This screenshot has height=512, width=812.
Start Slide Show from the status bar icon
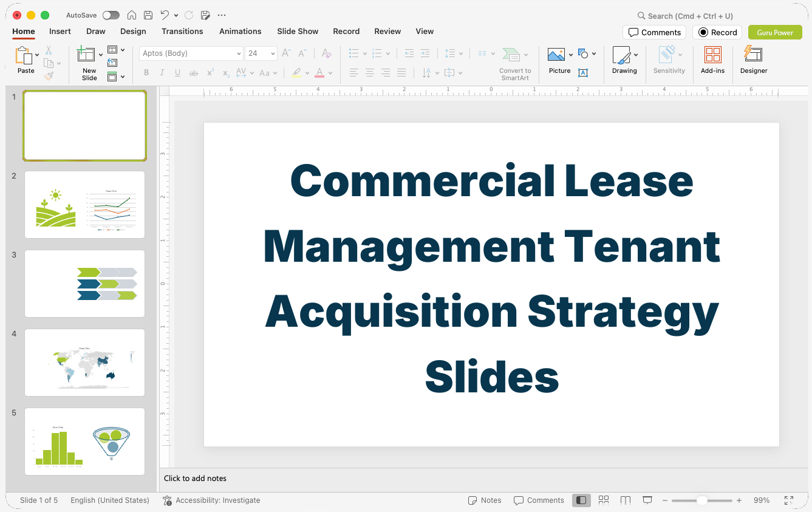pyautogui.click(x=647, y=500)
